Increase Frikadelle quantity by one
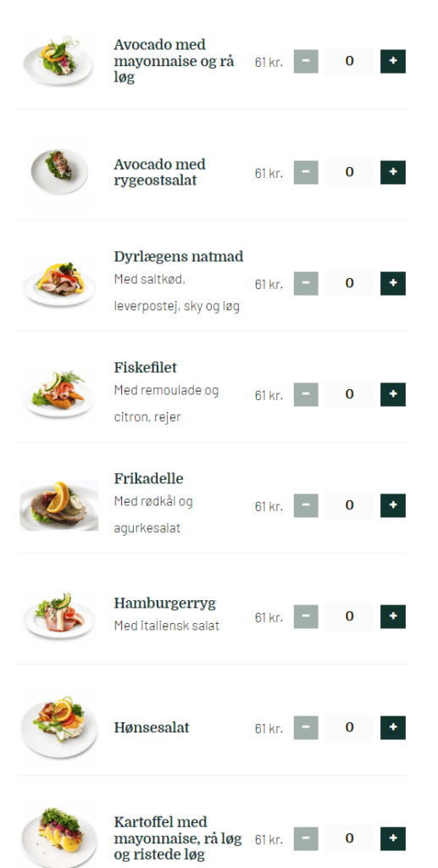This screenshot has height=868, width=438. [x=392, y=505]
